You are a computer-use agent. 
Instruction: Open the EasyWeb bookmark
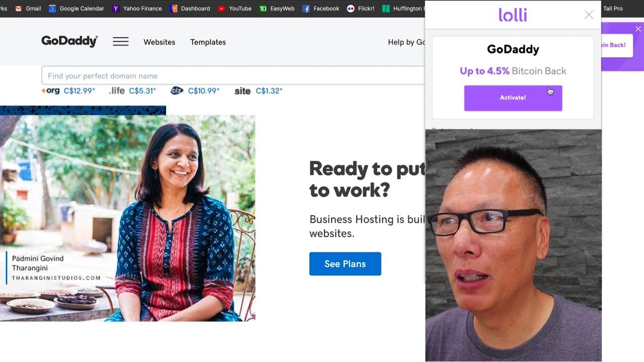pyautogui.click(x=277, y=9)
